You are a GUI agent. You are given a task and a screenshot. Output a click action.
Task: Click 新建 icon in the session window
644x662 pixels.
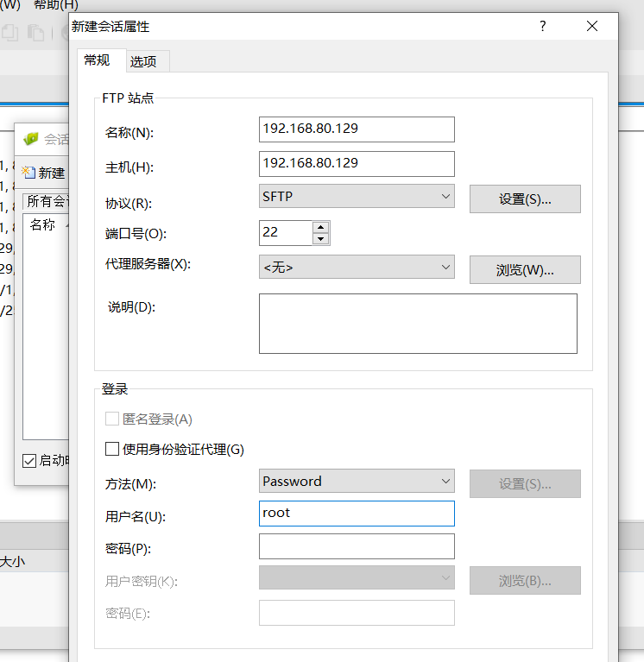click(43, 173)
